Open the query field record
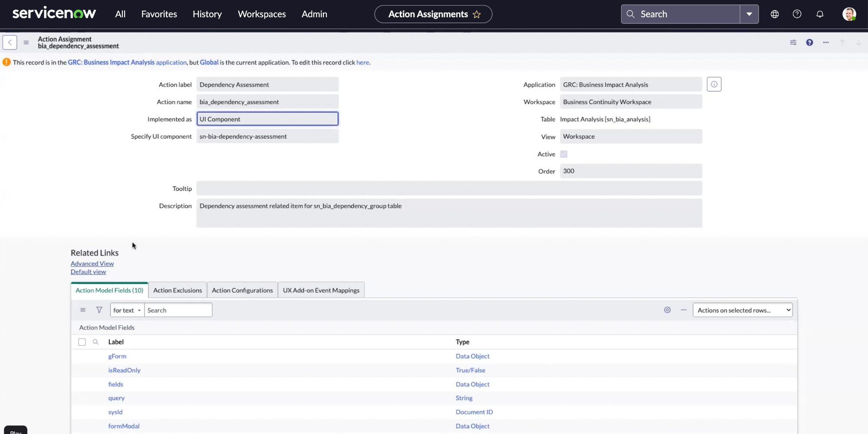868x434 pixels. 116,398
